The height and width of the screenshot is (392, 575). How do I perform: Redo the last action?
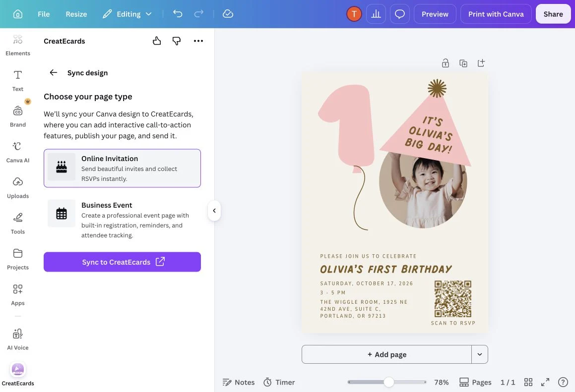(199, 14)
